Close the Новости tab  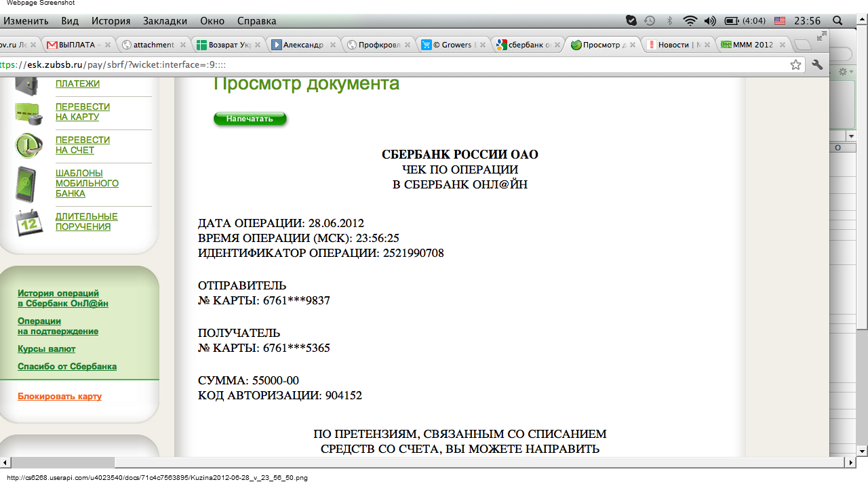click(707, 45)
